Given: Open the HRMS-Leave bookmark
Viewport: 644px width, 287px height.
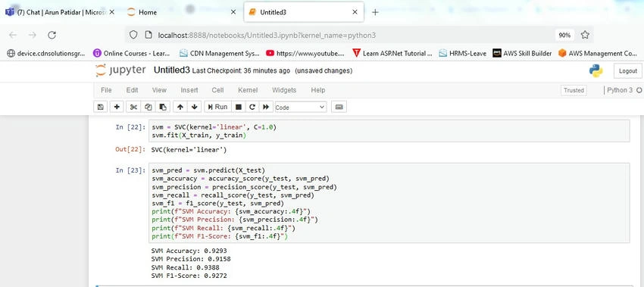Looking at the screenshot, I should click(462, 53).
